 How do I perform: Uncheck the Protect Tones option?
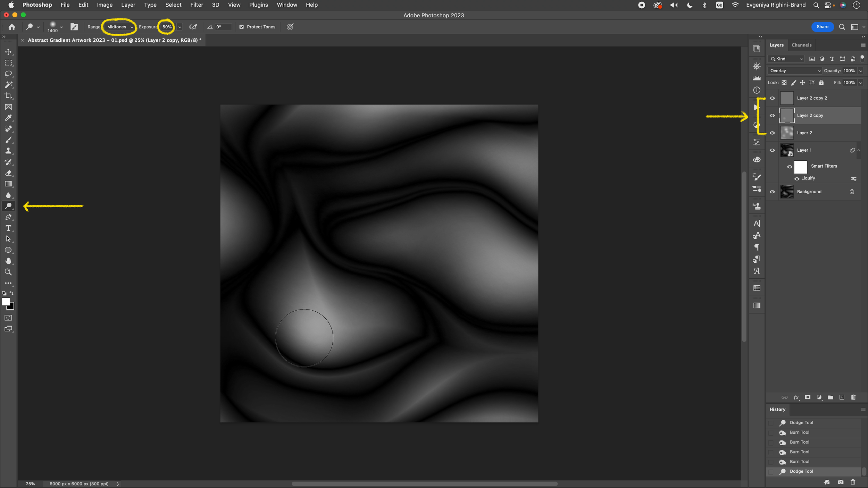pos(242,27)
